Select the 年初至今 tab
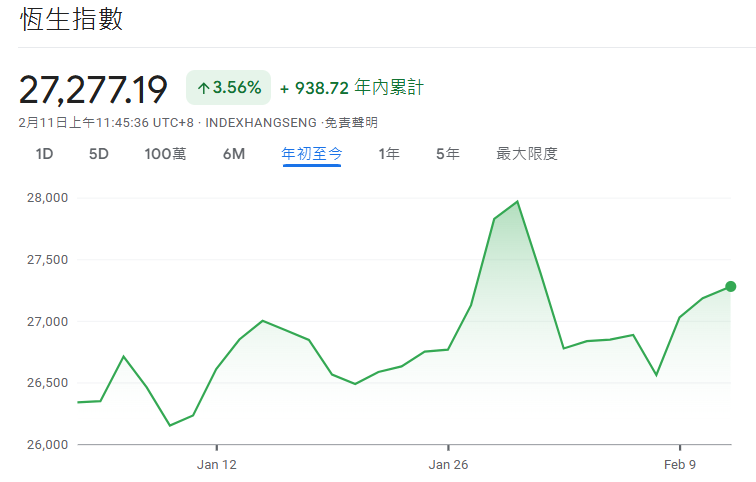 coord(312,154)
